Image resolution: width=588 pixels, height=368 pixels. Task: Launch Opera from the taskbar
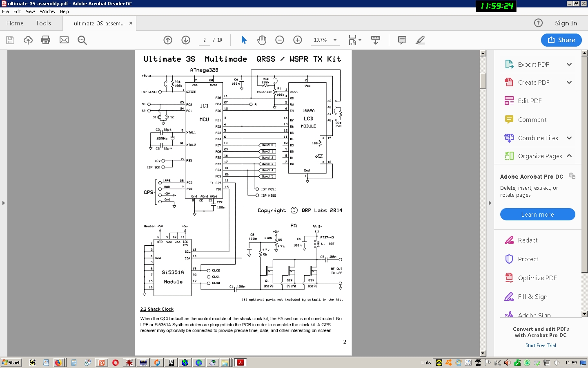[x=116, y=363]
